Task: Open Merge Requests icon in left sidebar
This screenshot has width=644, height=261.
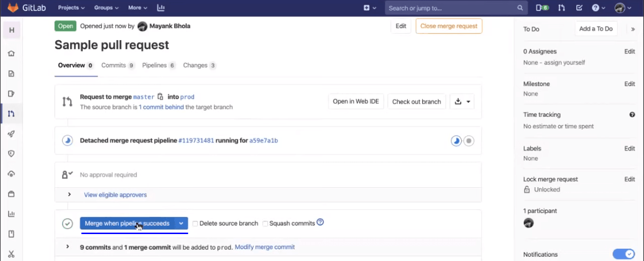Action: click(x=11, y=113)
